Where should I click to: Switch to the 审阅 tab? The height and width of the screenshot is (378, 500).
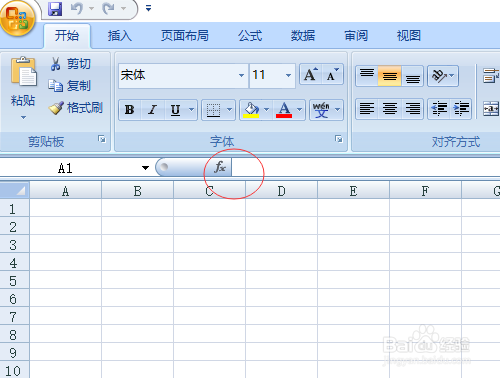click(x=356, y=35)
